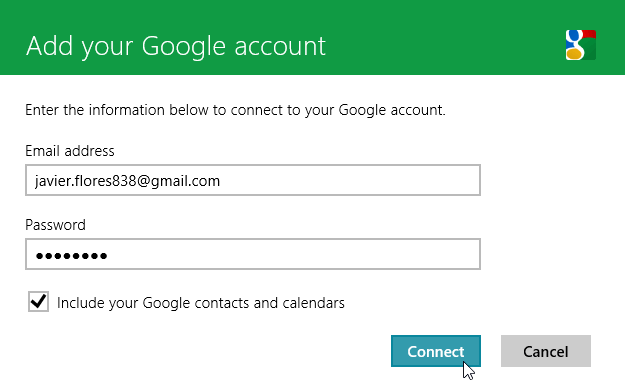Click 'Google account' in the instruction sentence
Image resolution: width=625 pixels, height=385 pixels.
391,110
